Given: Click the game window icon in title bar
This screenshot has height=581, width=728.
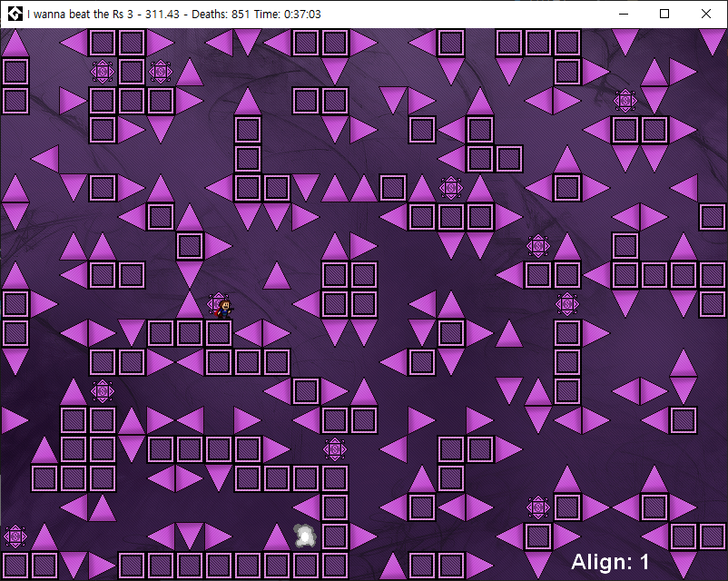Looking at the screenshot, I should (x=15, y=14).
